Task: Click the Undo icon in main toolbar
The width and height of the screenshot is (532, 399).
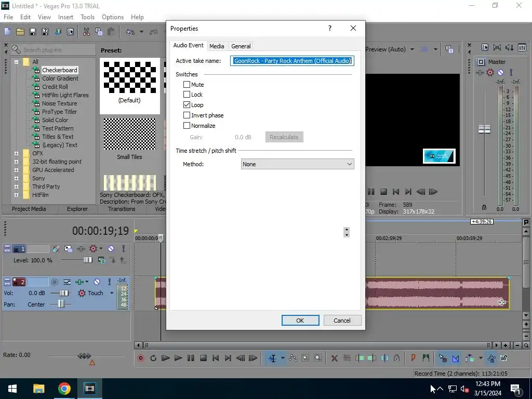Action: [130, 32]
